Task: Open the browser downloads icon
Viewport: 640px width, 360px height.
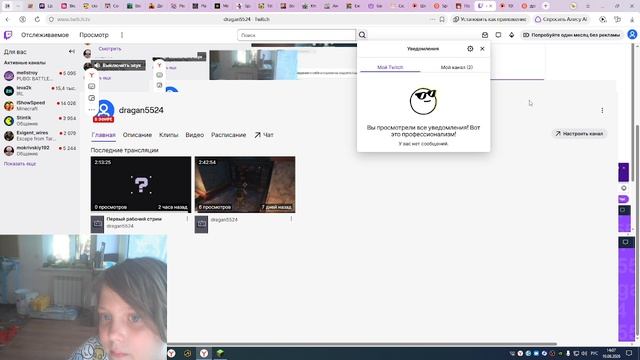Action: point(632,19)
